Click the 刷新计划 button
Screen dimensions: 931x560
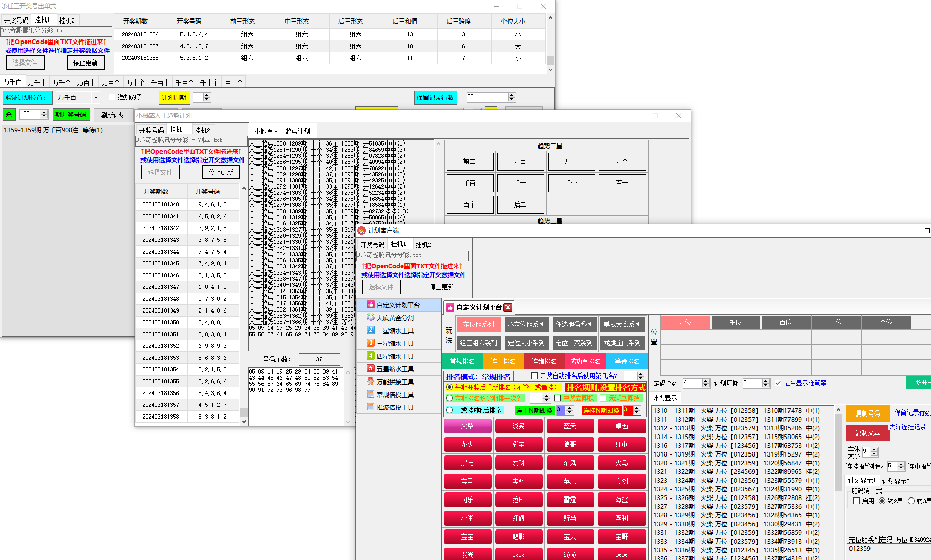pos(113,115)
